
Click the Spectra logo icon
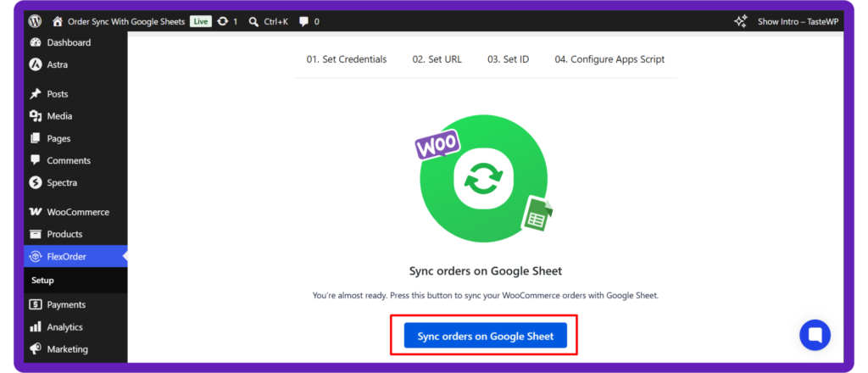coord(36,182)
